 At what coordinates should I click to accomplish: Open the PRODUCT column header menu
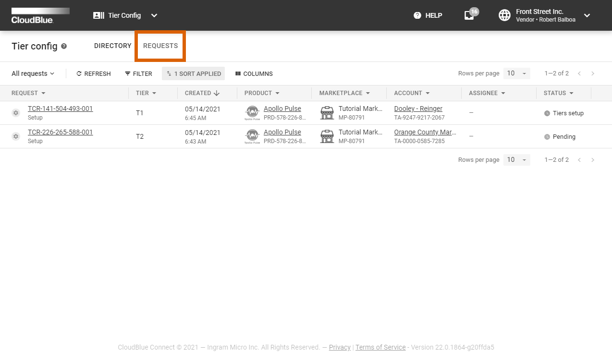262,93
